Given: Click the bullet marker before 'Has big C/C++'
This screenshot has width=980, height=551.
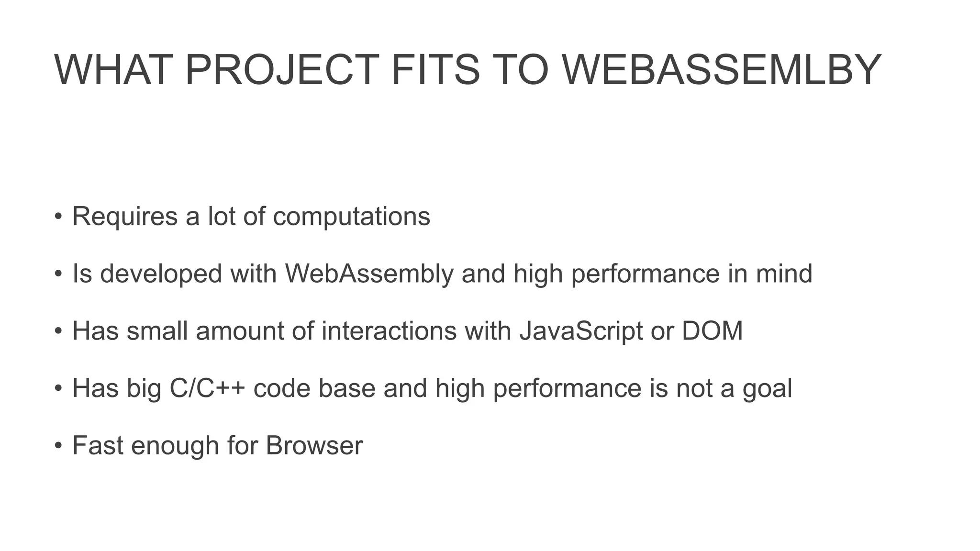Looking at the screenshot, I should point(58,388).
